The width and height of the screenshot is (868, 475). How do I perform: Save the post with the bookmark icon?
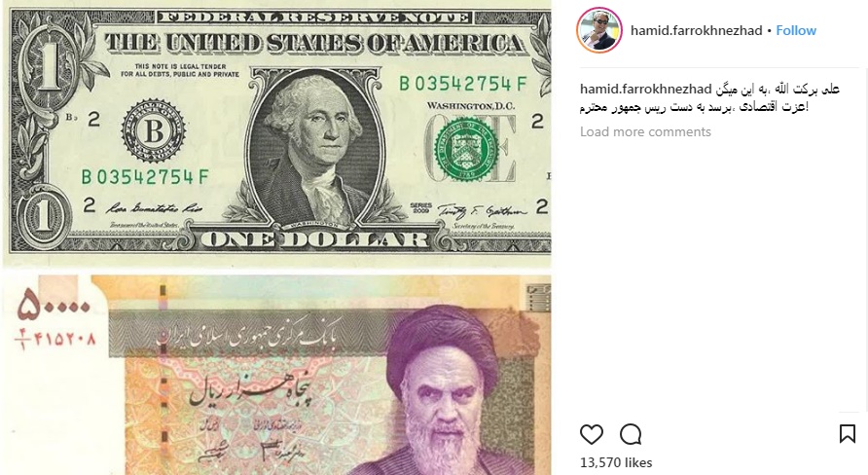coord(847,433)
